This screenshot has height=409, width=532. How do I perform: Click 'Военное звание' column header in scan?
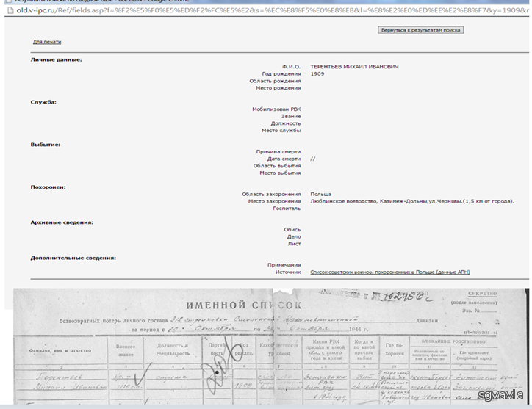[x=126, y=351]
